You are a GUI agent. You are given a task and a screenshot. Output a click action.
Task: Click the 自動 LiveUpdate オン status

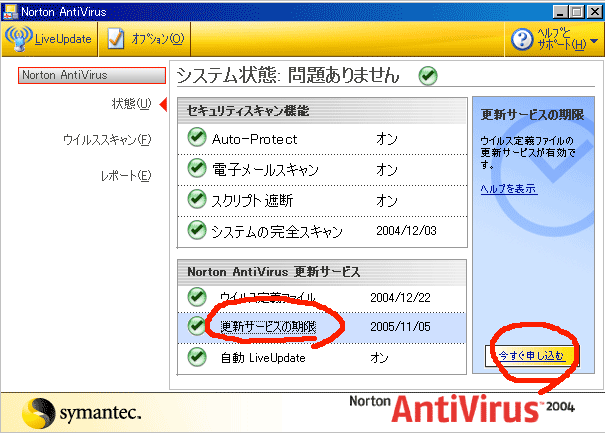pos(379,358)
